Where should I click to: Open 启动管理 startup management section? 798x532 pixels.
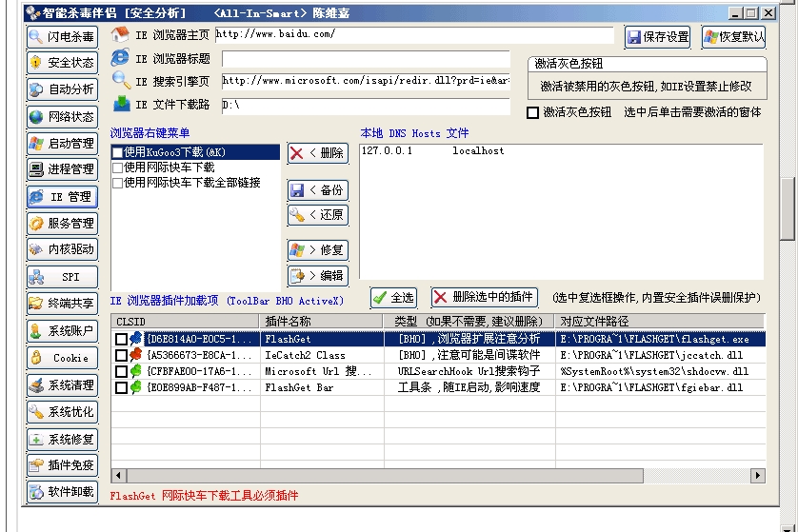pos(62,144)
